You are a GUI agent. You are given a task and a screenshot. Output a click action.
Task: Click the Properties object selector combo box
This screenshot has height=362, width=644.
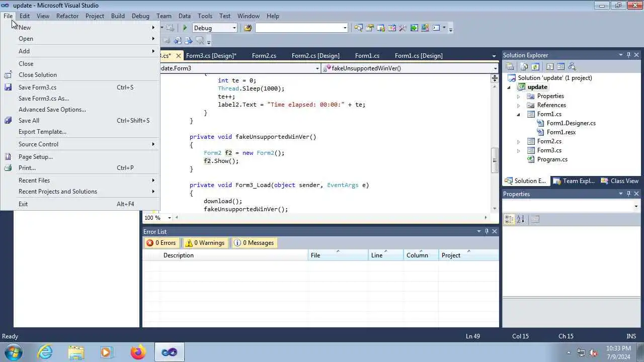(572, 206)
